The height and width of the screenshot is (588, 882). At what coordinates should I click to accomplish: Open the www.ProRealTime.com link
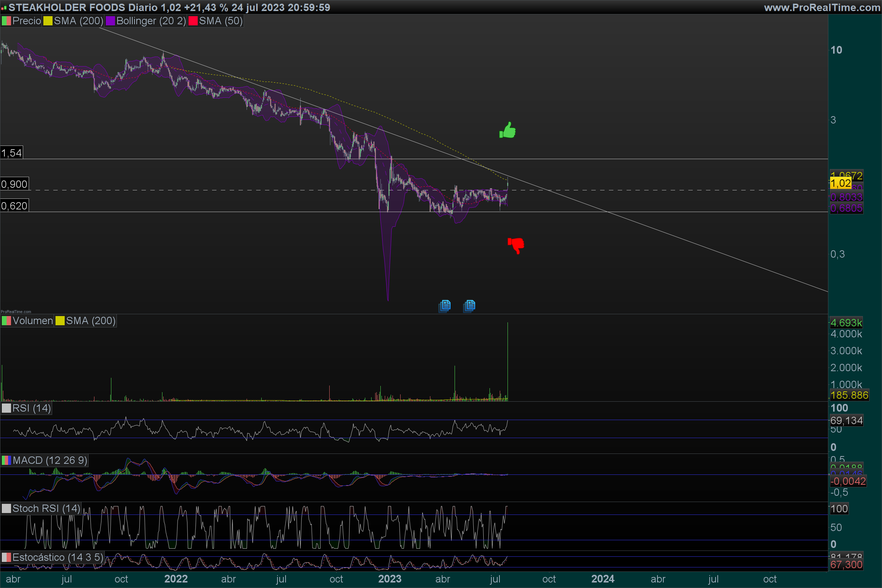[822, 7]
